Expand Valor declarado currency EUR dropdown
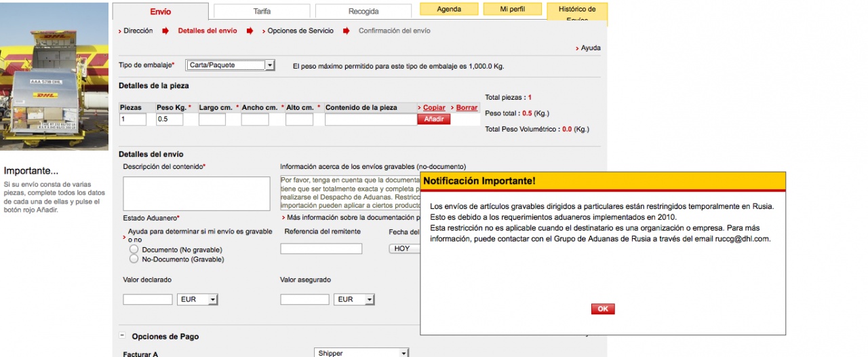 (x=197, y=299)
